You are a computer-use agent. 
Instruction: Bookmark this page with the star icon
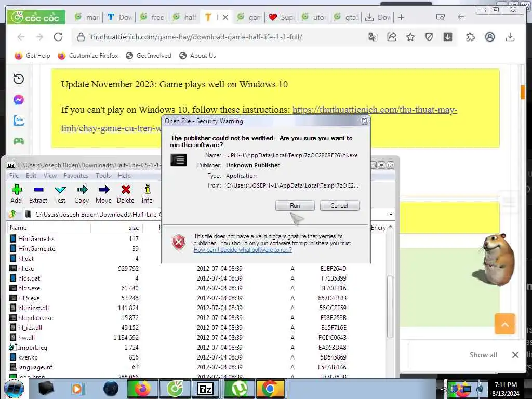pyautogui.click(x=410, y=37)
